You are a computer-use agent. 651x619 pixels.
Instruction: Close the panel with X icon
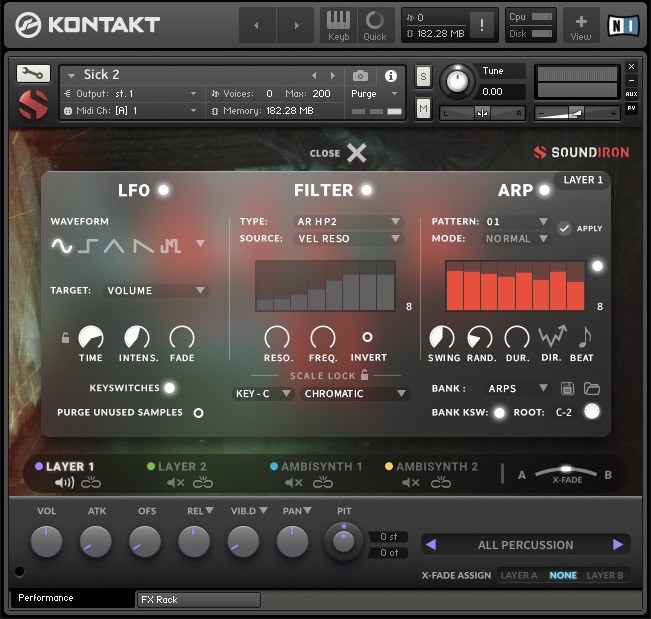pos(356,153)
